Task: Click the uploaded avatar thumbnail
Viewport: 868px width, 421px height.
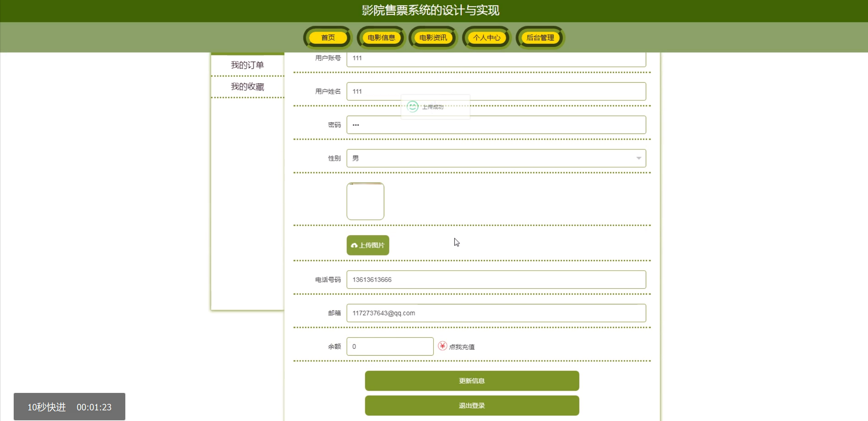Action: 365,201
